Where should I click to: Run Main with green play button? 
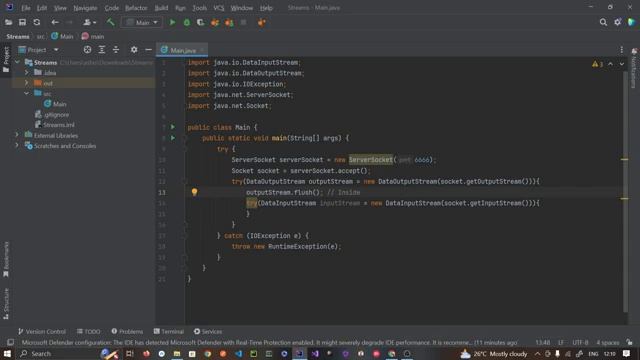tap(172, 22)
